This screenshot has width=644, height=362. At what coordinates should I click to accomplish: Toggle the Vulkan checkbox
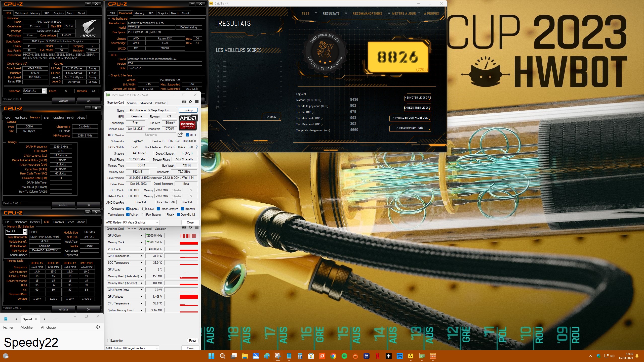128,215
